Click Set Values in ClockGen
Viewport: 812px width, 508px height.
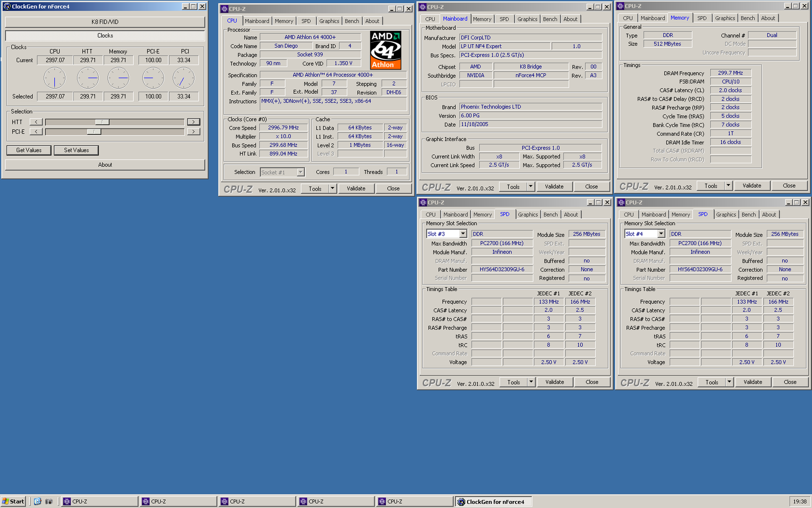click(x=76, y=150)
